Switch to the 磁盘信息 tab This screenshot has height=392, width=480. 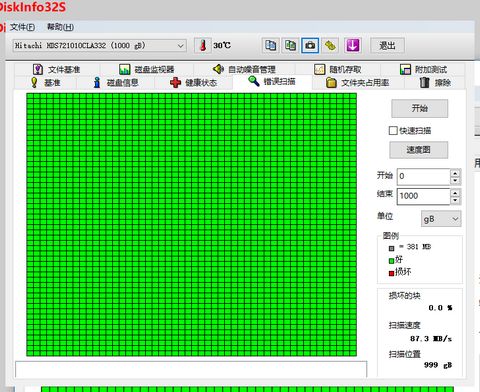click(x=116, y=82)
